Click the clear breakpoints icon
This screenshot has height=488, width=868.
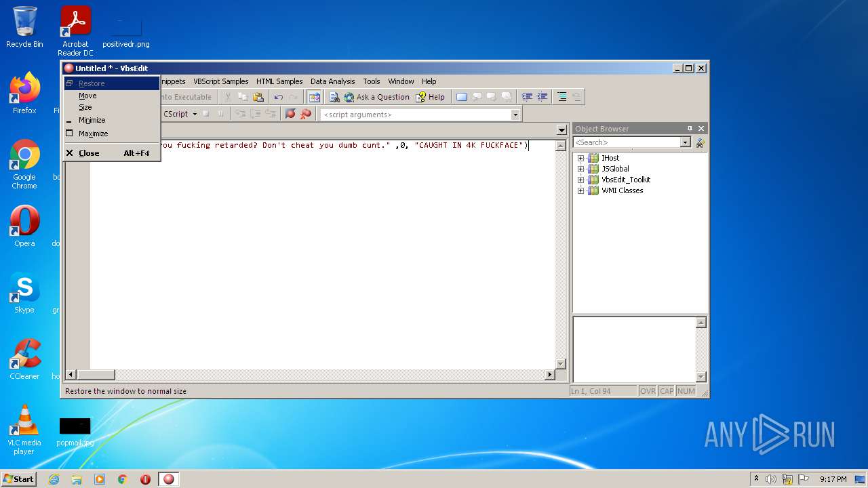[306, 114]
